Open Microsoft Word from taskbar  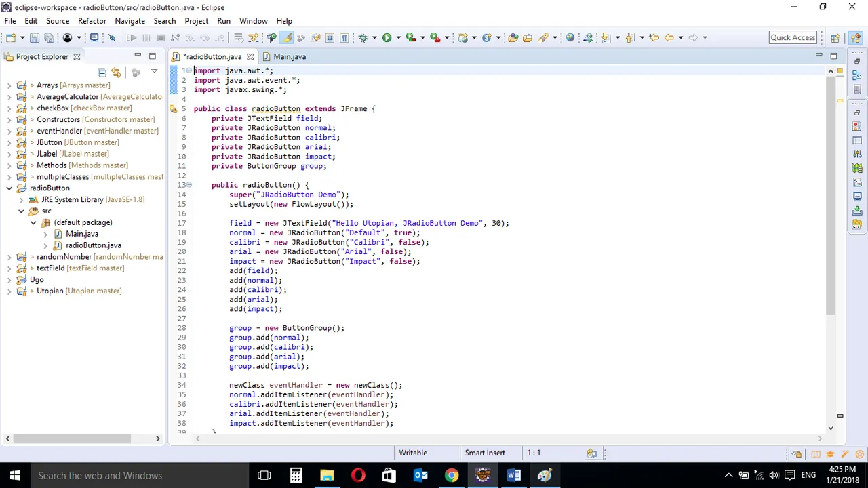coord(513,475)
